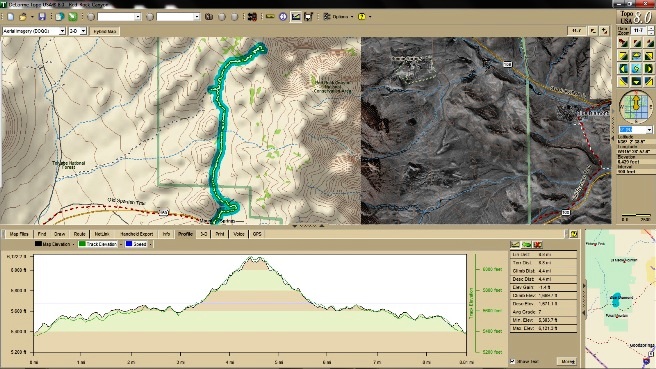Pan map down with the arrow icon
The image size is (656, 369).
[636, 81]
